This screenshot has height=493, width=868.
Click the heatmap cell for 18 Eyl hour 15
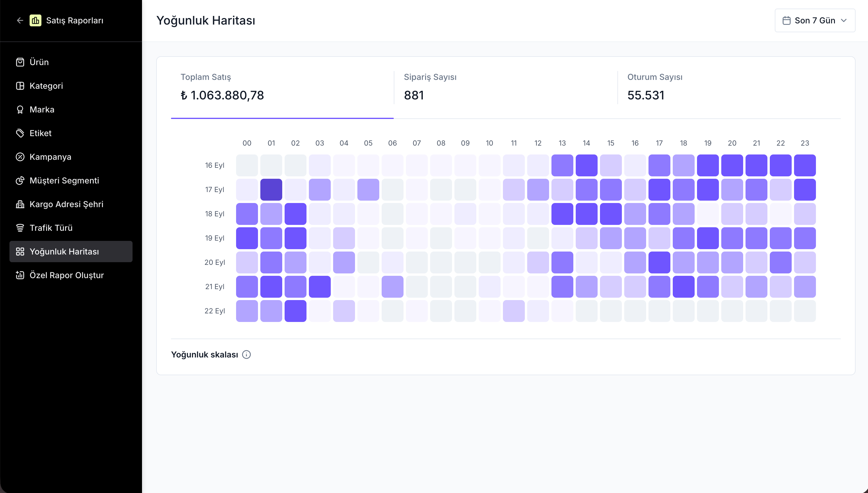click(x=611, y=214)
